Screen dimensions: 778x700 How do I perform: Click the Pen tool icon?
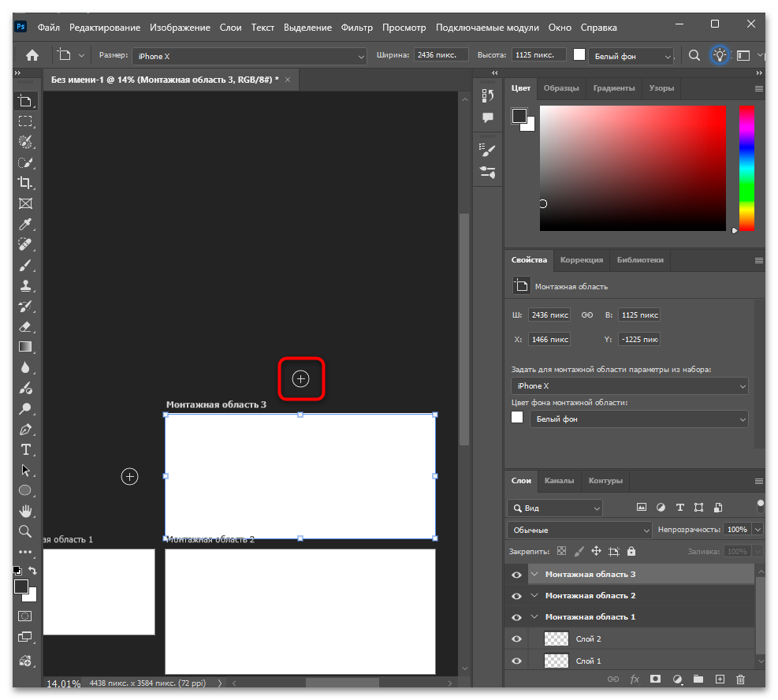pos(25,429)
